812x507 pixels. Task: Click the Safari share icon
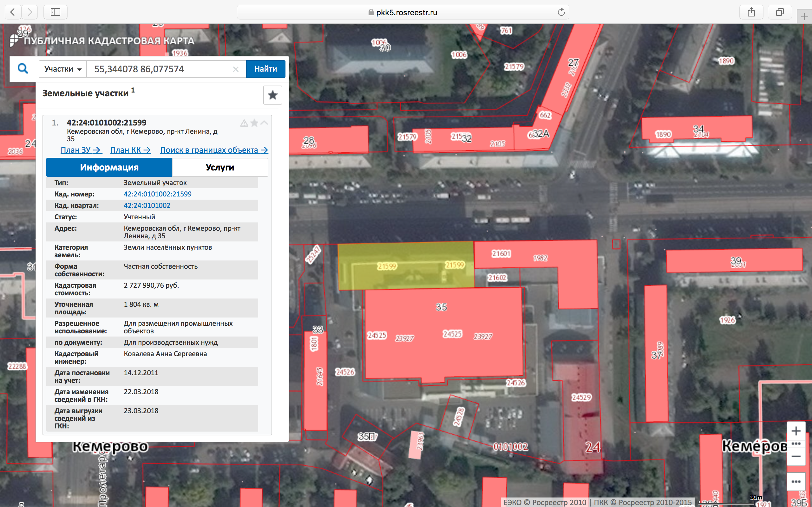(x=751, y=12)
